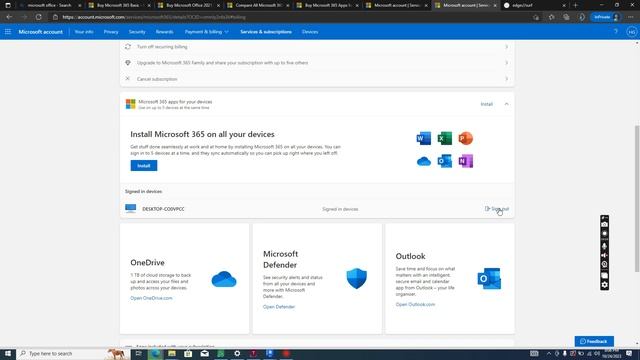Click the Microsoft Defender shield icon
This screenshot has height=360, width=640.
point(356,278)
